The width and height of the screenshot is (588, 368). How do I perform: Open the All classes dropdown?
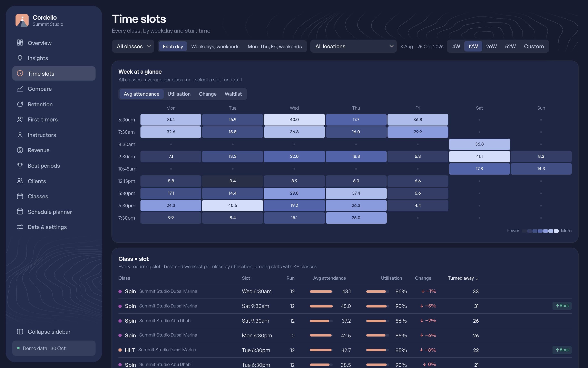tap(133, 46)
